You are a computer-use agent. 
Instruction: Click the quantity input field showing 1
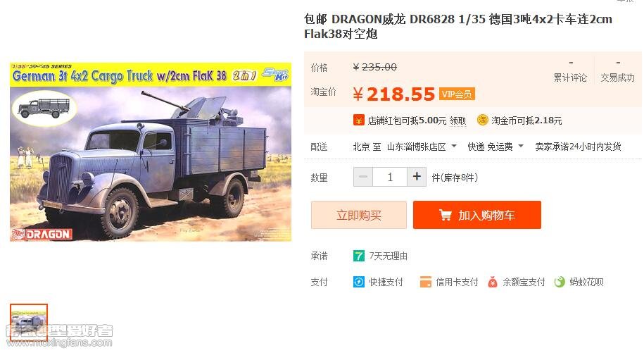click(x=390, y=177)
